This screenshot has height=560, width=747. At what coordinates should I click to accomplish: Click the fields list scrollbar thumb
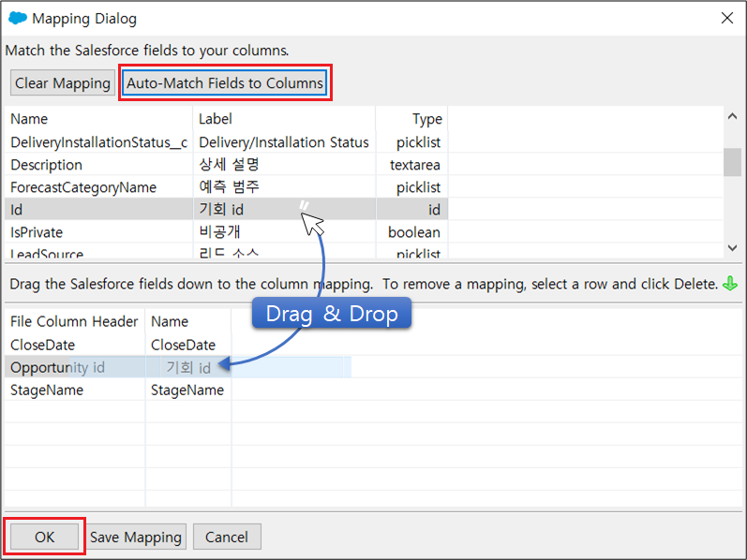[x=732, y=162]
